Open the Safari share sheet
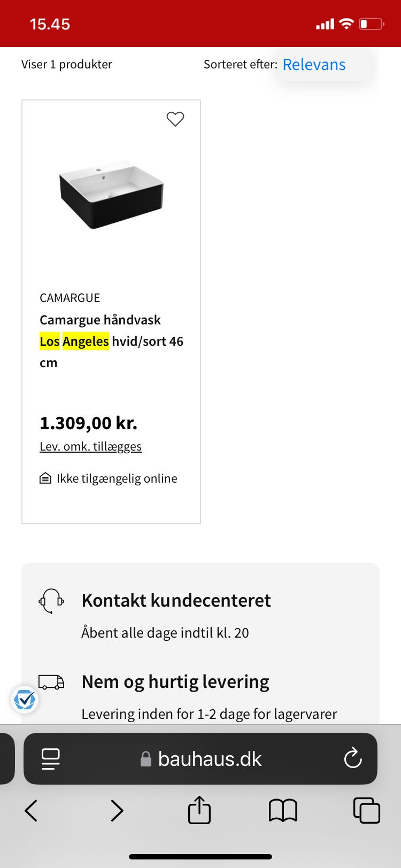 199,810
